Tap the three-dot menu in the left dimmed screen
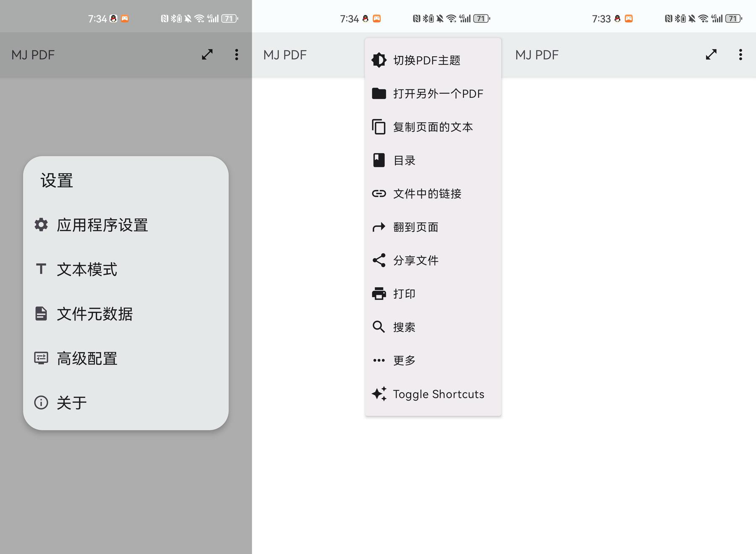The height and width of the screenshot is (554, 756). tap(236, 55)
